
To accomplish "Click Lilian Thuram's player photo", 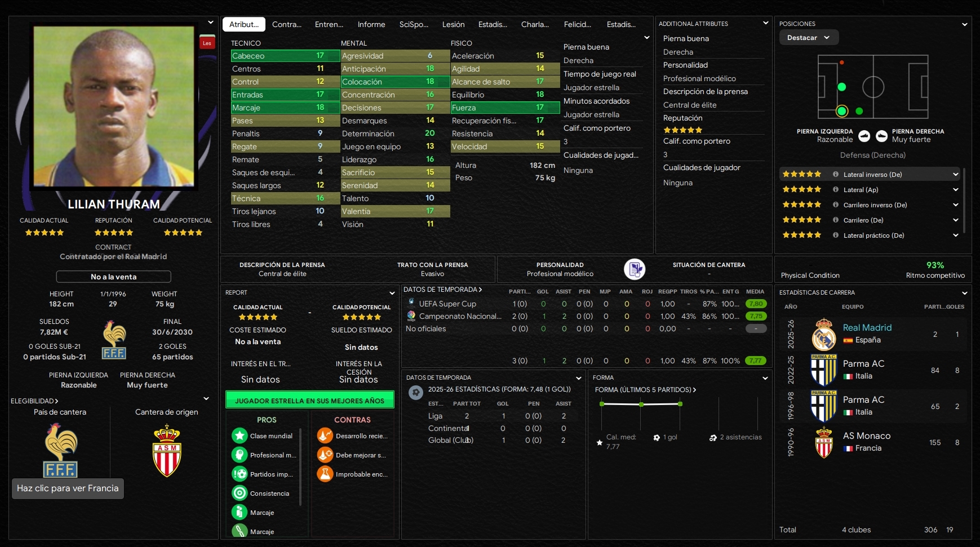I will point(114,107).
